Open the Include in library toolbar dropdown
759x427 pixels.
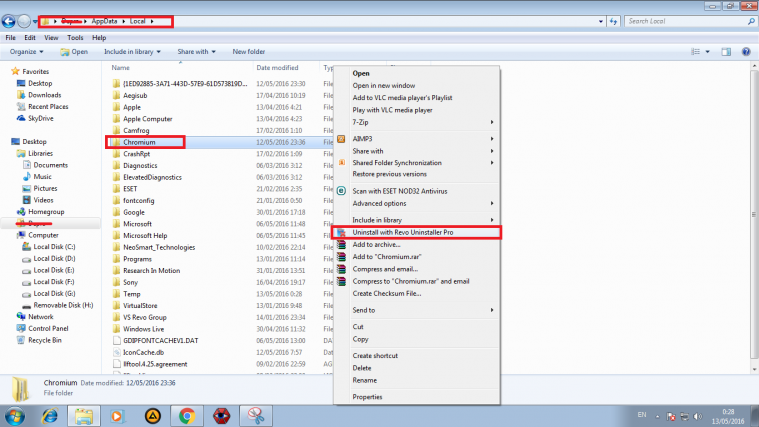click(x=132, y=52)
